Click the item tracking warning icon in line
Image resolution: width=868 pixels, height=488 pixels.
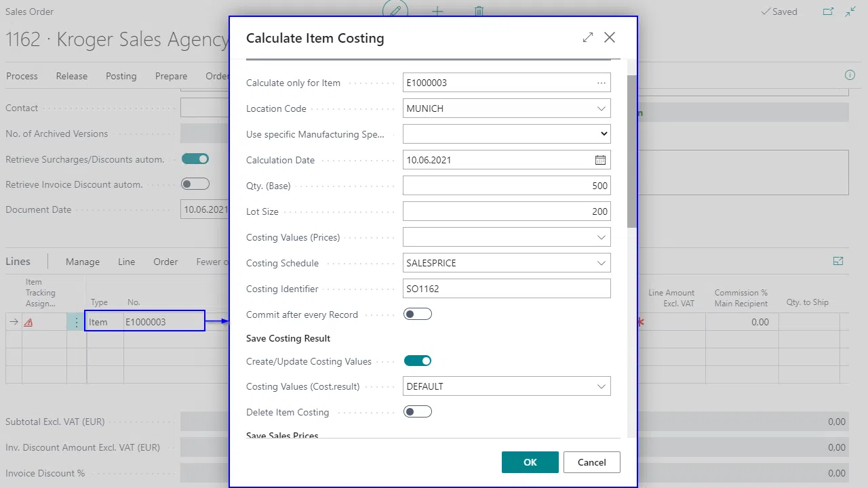(28, 323)
